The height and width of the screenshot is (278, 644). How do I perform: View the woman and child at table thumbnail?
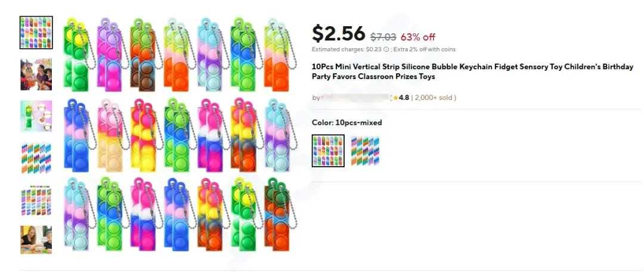[36, 239]
